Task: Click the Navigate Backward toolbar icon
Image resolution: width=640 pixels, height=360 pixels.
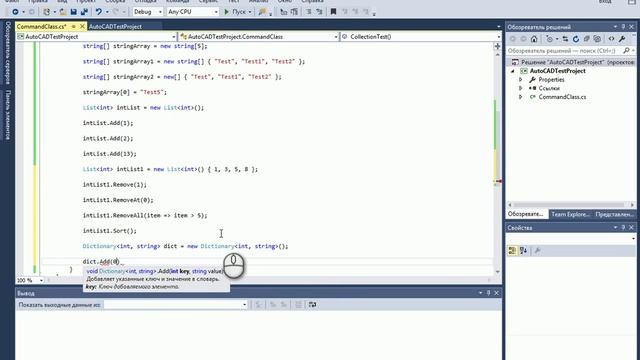Action: pos(15,12)
